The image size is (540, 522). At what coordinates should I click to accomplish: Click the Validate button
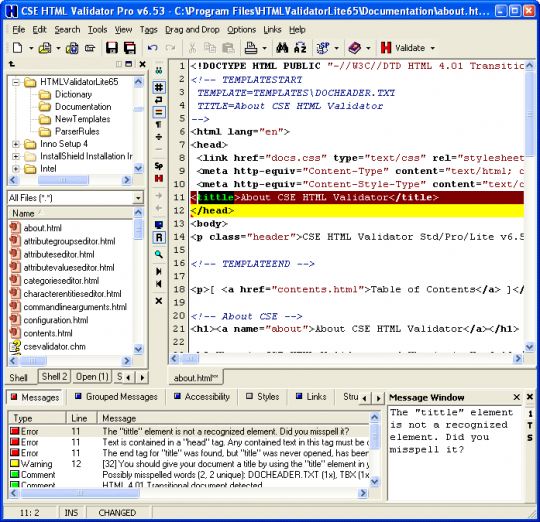coord(403,48)
